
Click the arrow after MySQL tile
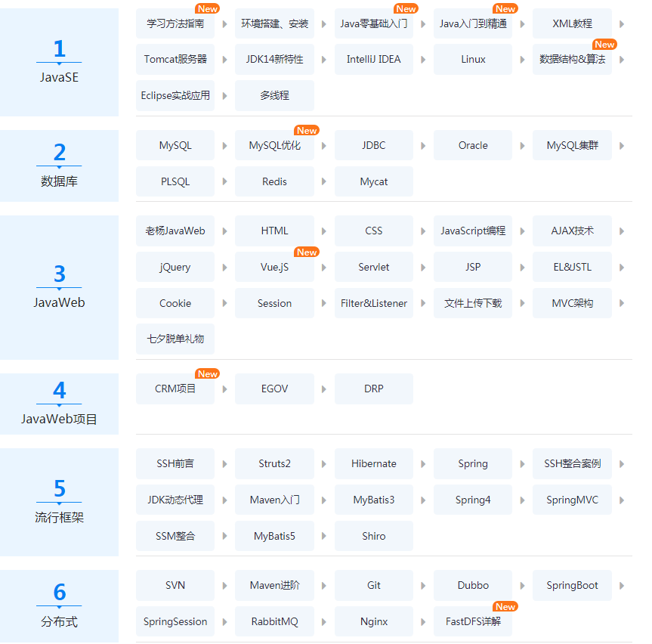pyautogui.click(x=224, y=146)
